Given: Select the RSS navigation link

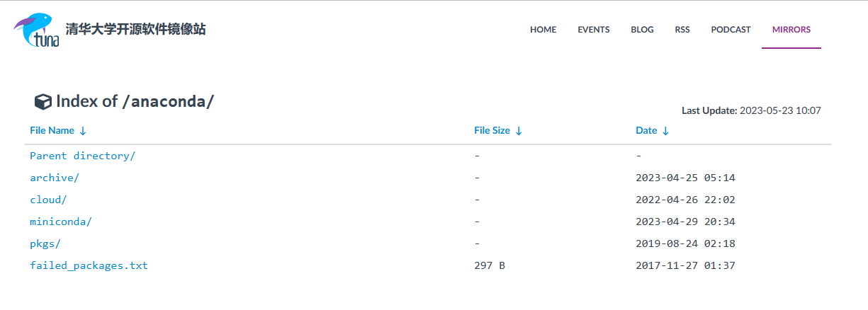Looking at the screenshot, I should click(x=682, y=30).
